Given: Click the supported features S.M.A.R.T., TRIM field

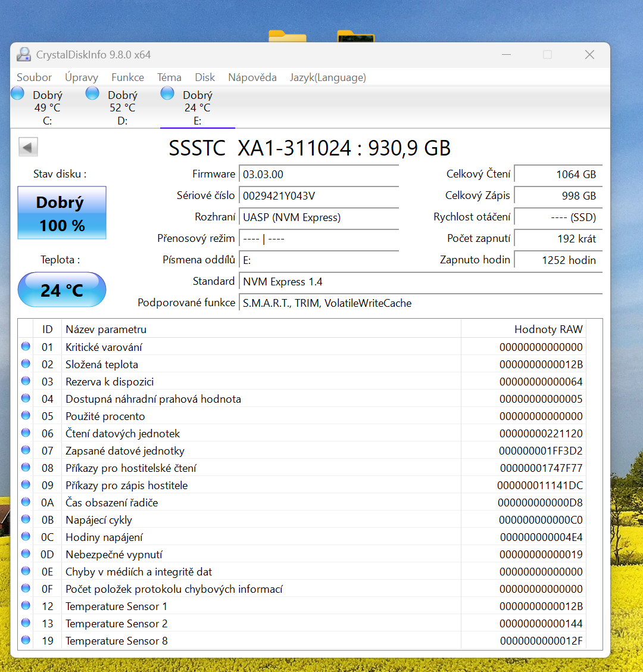Looking at the screenshot, I should click(421, 303).
